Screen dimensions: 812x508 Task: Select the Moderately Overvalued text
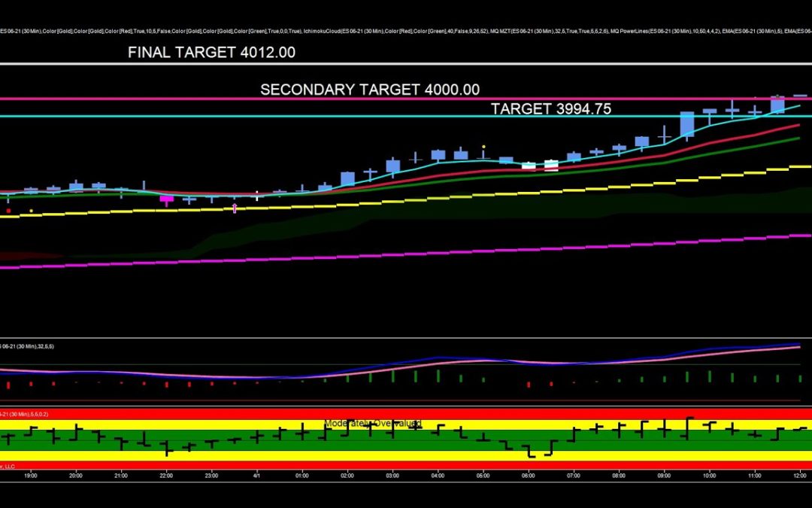click(x=372, y=424)
